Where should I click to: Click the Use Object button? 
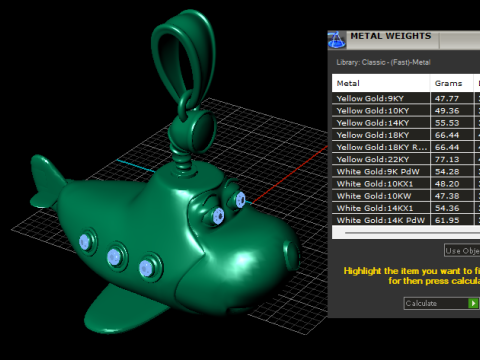coord(462,251)
